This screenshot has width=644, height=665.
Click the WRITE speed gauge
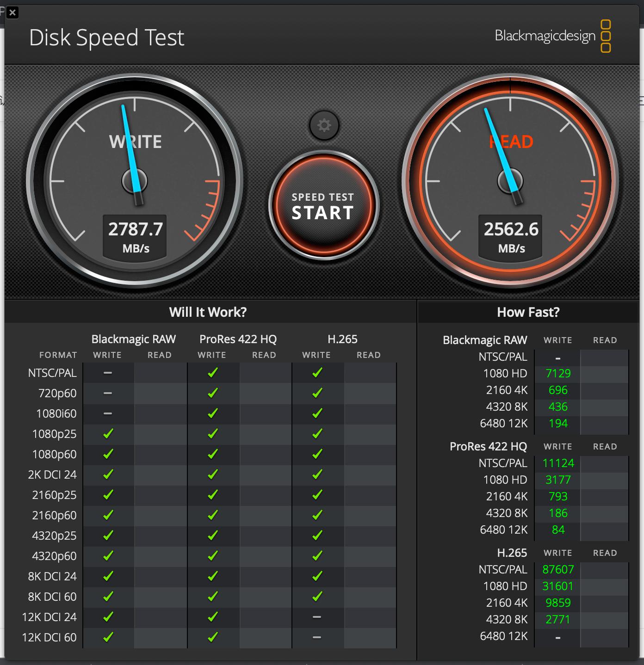(135, 180)
